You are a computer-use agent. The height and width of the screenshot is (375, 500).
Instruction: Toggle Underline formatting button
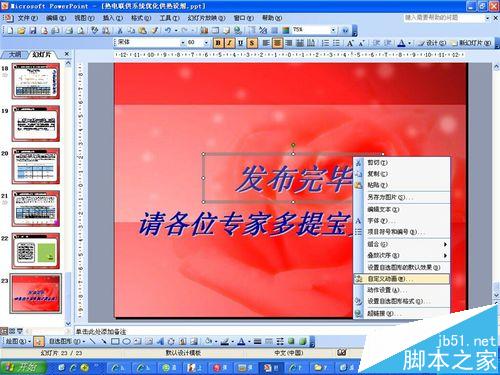point(240,43)
